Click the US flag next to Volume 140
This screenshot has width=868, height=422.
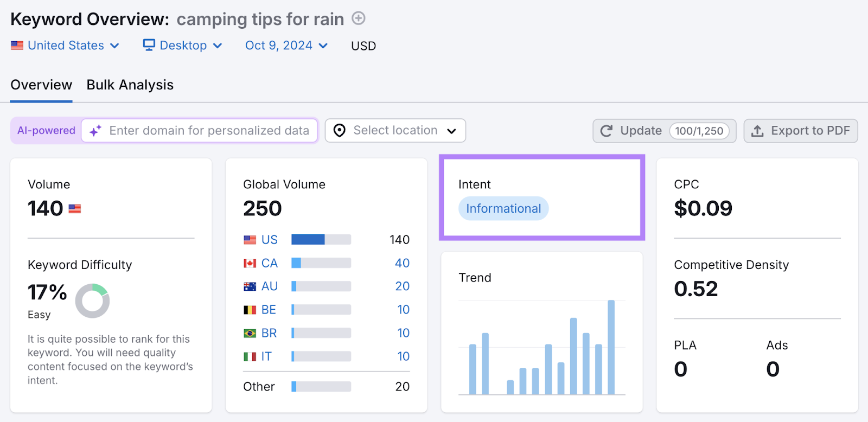click(x=75, y=208)
